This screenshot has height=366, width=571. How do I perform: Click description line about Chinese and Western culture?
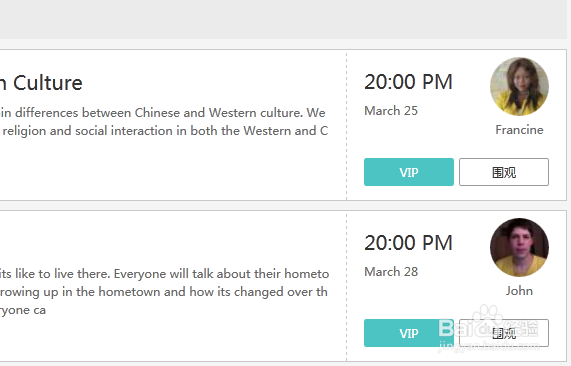[163, 113]
